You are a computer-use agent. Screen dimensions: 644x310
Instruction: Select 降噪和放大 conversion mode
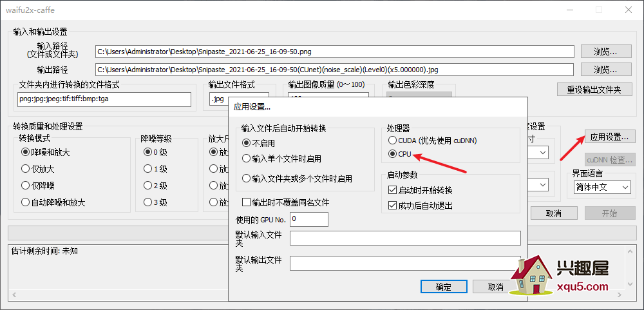pyautogui.click(x=46, y=153)
